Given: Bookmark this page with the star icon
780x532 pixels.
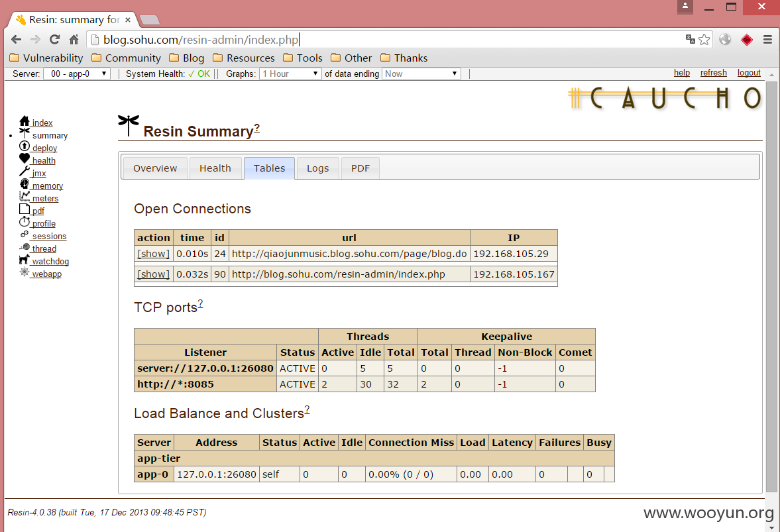Looking at the screenshot, I should (704, 39).
